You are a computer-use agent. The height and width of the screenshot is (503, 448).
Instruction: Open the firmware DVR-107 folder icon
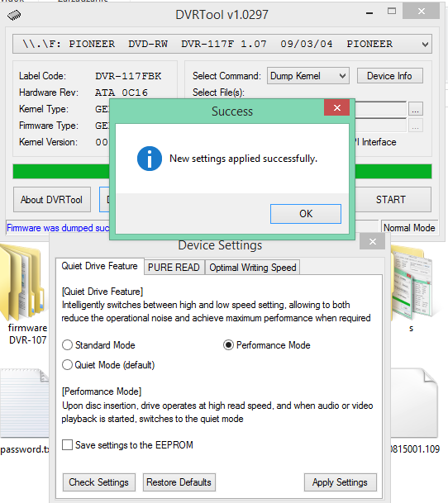coord(24,284)
